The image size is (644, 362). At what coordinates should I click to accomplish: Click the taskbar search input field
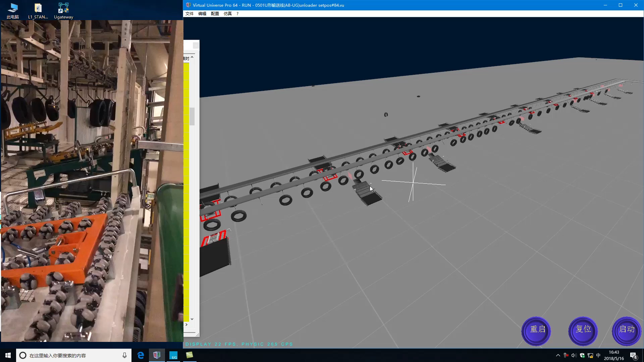(67, 355)
